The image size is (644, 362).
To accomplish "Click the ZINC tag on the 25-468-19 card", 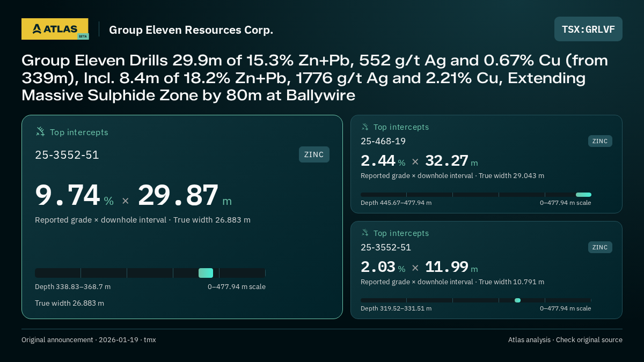I will pos(600,141).
